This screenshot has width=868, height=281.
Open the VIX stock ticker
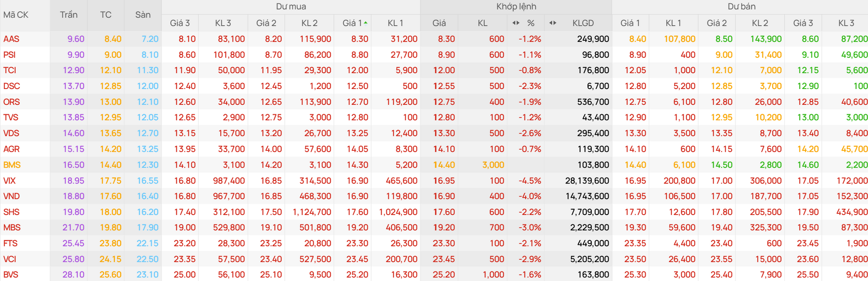click(9, 181)
